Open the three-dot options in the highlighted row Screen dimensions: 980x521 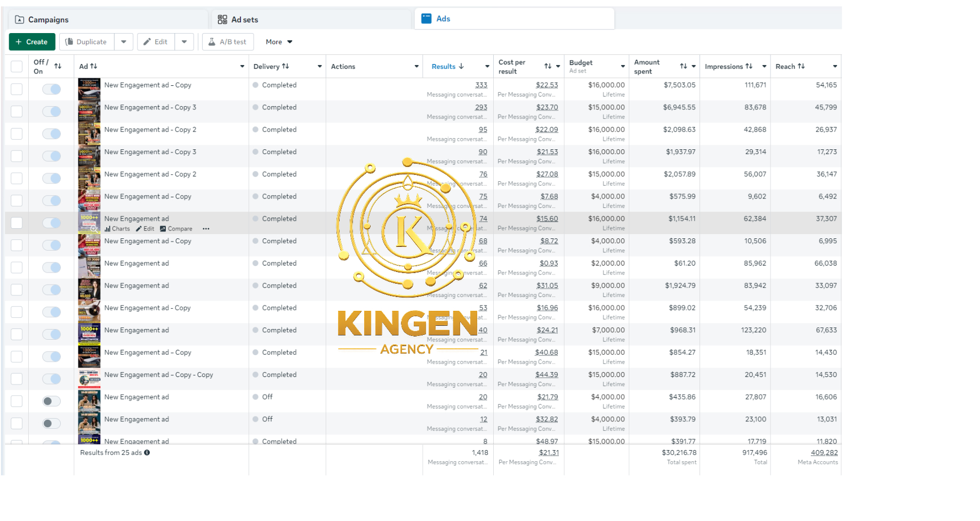(x=206, y=229)
